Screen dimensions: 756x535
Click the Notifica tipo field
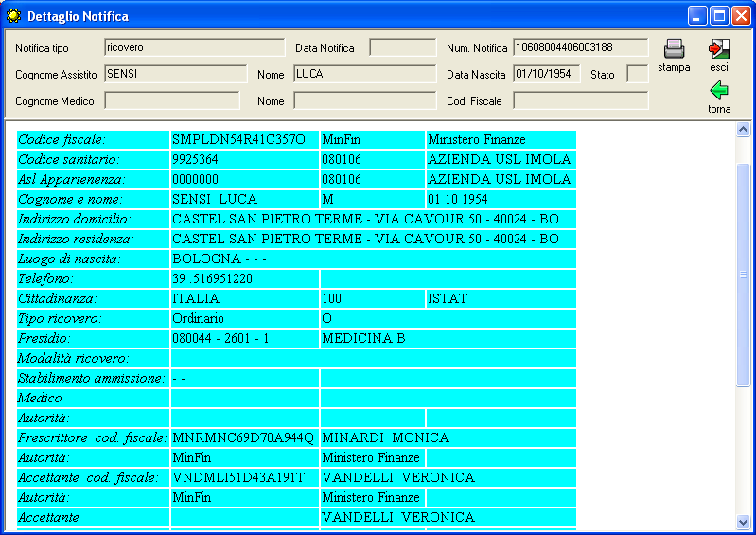pyautogui.click(x=194, y=47)
